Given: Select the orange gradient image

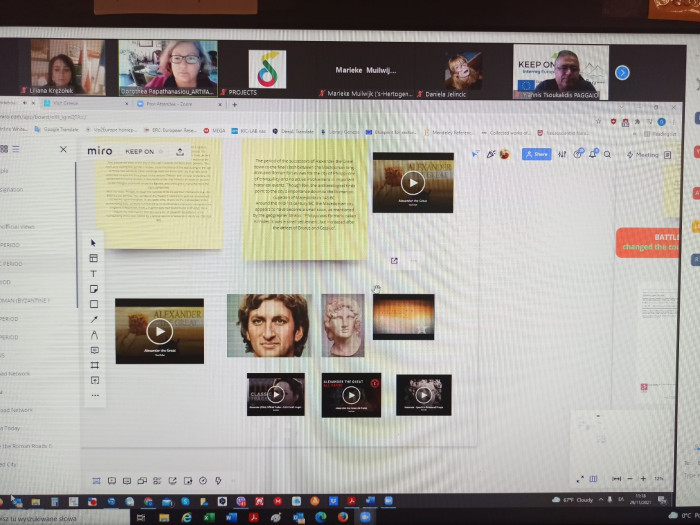Looking at the screenshot, I should coord(404,317).
